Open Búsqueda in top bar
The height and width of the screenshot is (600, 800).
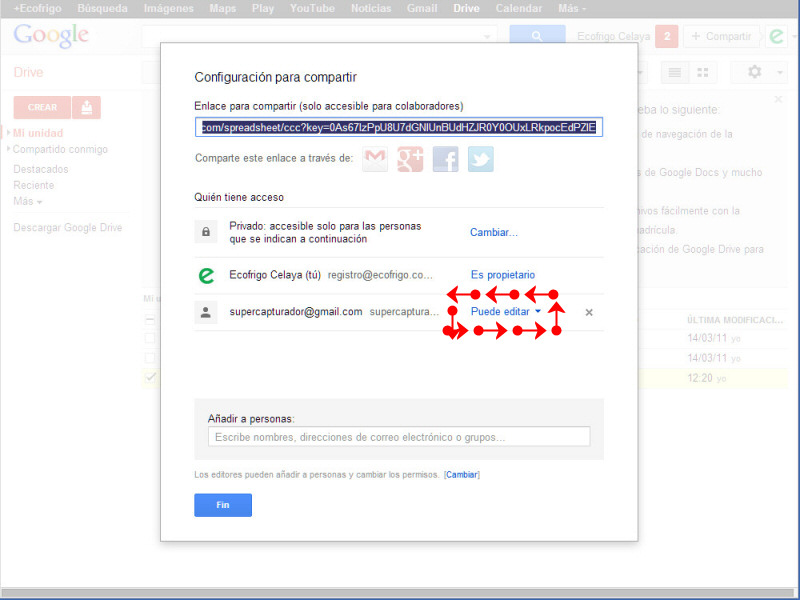coord(102,9)
